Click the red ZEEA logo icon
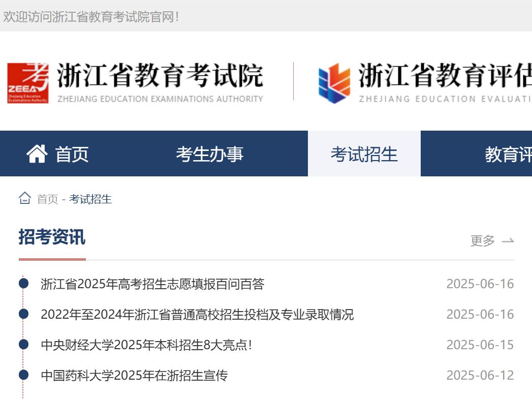Image resolution: width=532 pixels, height=399 pixels. (28, 83)
